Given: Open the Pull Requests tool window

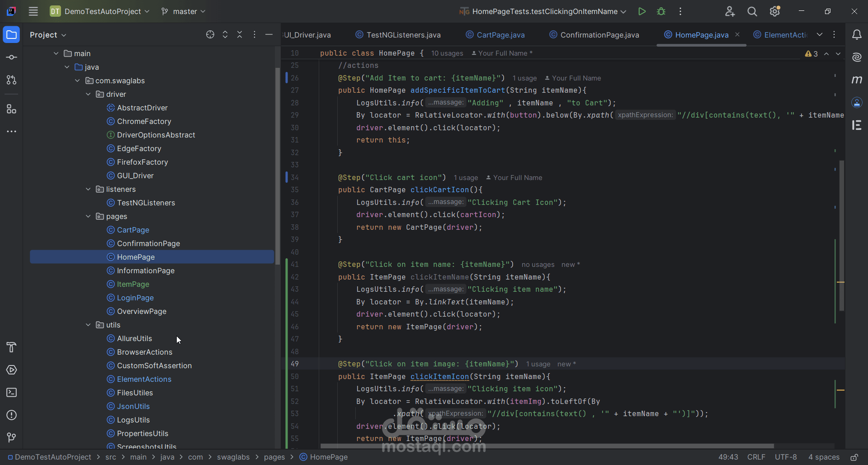Looking at the screenshot, I should click(11, 80).
